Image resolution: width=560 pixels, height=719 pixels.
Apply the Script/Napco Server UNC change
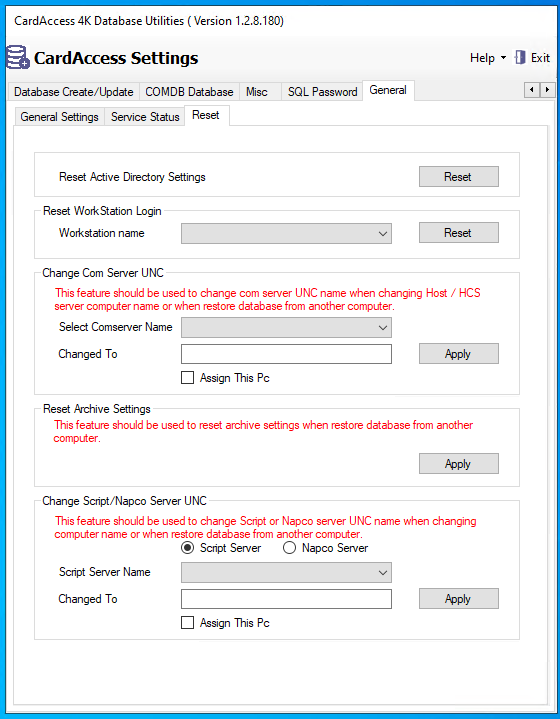coord(459,598)
